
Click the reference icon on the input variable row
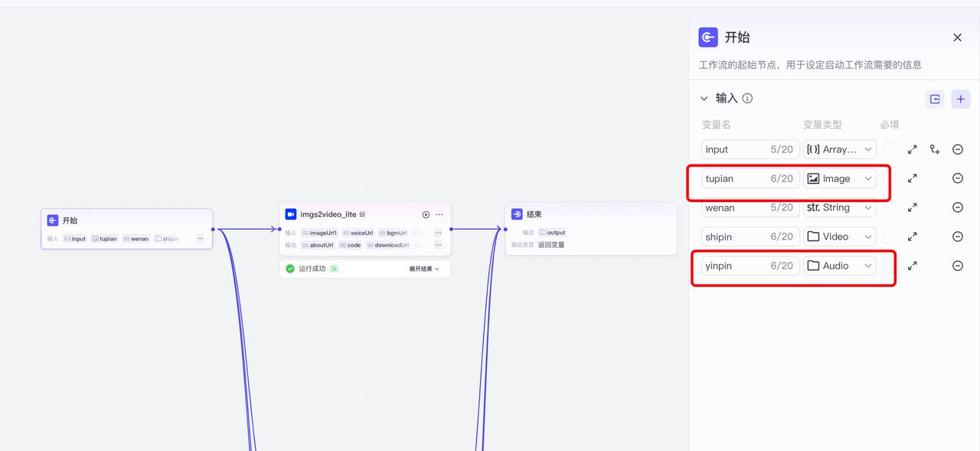(935, 149)
